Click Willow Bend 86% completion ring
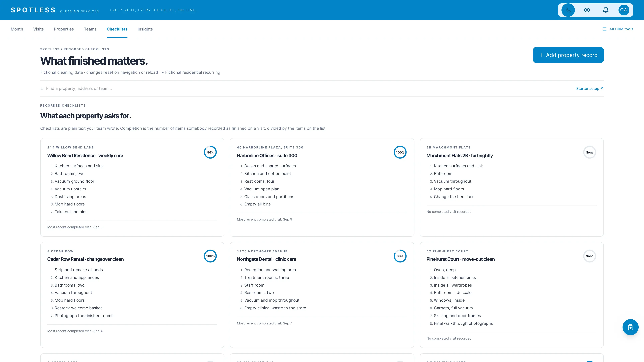The height and width of the screenshot is (362, 644). (x=210, y=152)
